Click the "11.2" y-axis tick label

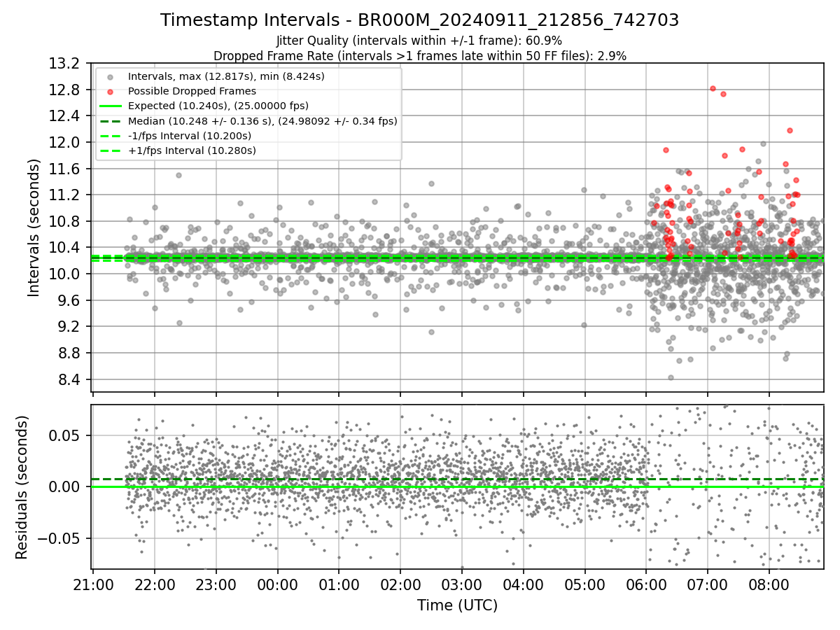click(64, 195)
